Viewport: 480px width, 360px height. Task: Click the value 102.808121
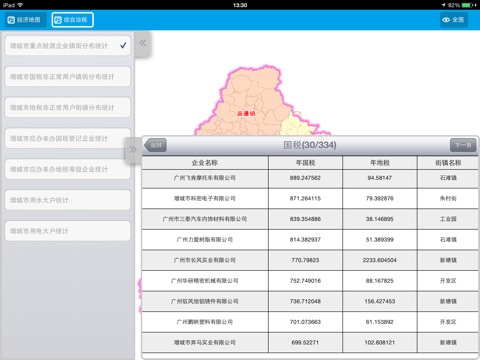tap(380, 343)
